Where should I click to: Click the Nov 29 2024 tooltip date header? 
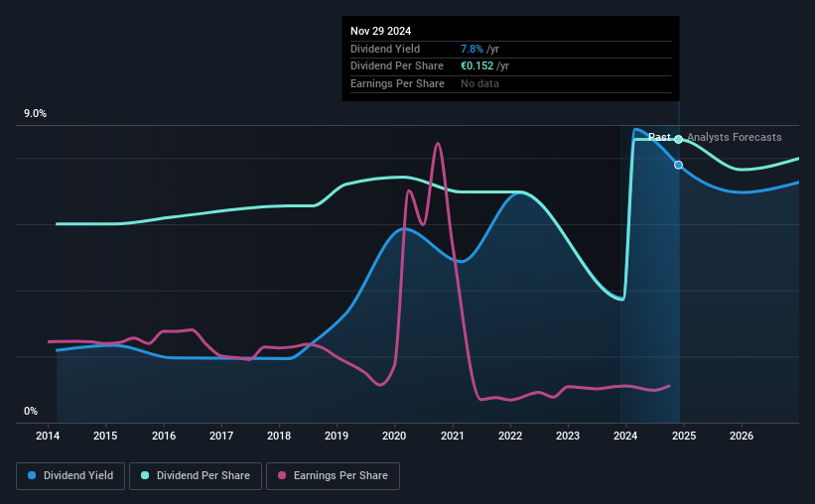pos(380,31)
